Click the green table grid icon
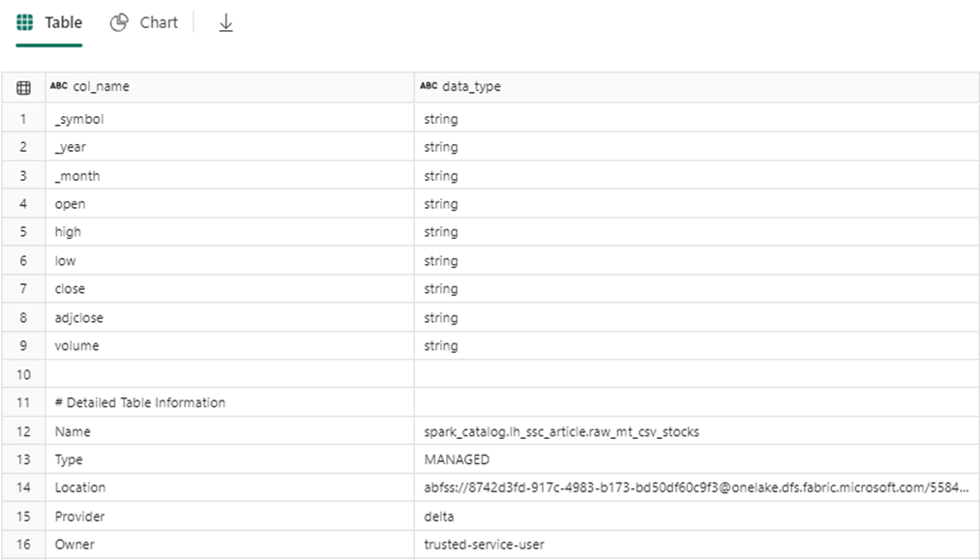This screenshot has height=560, width=980. pos(25,22)
